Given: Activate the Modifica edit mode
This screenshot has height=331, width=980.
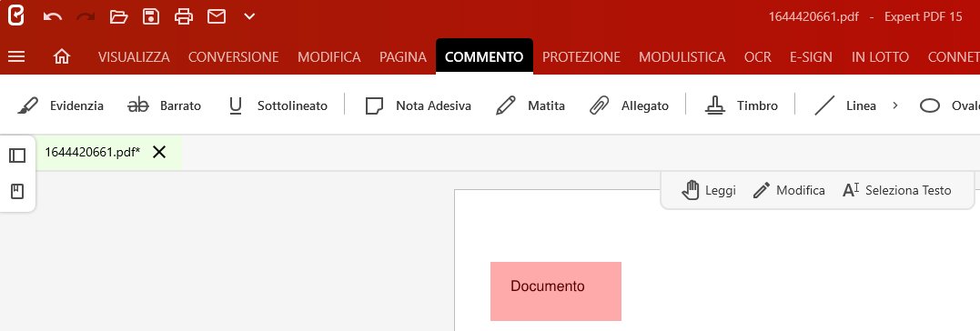Looking at the screenshot, I should tap(789, 190).
